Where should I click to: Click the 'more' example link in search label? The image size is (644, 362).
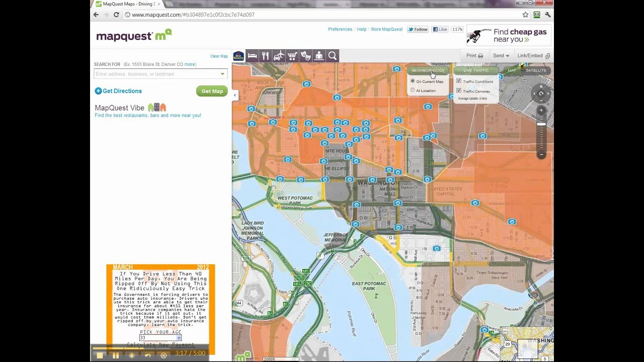click(190, 64)
